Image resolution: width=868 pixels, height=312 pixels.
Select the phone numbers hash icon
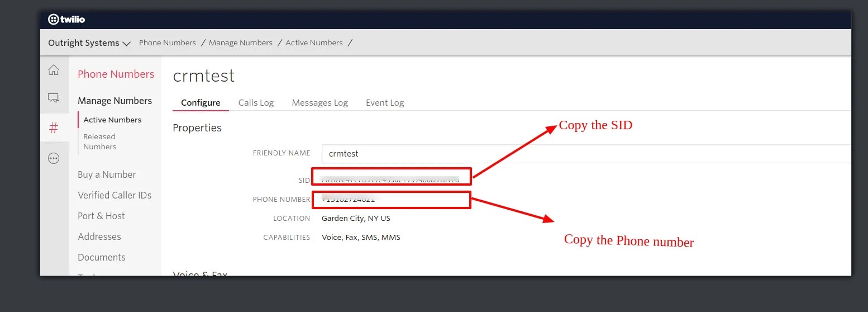54,128
